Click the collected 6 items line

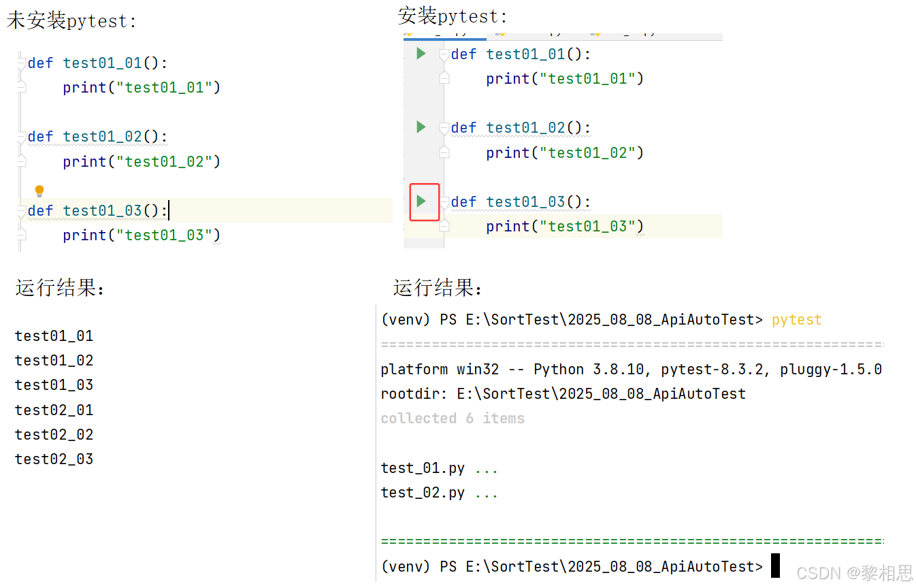tap(453, 419)
